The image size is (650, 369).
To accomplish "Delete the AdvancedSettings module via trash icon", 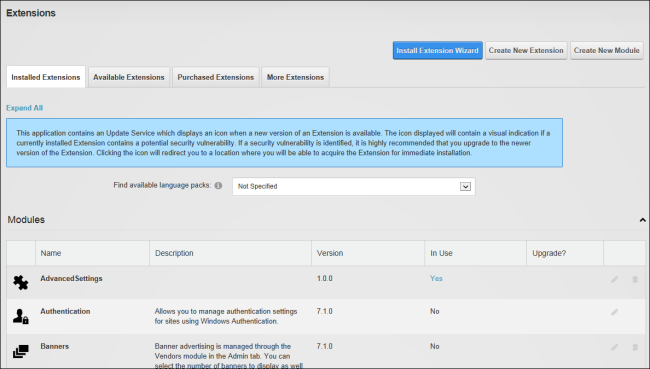I will pyautogui.click(x=635, y=279).
